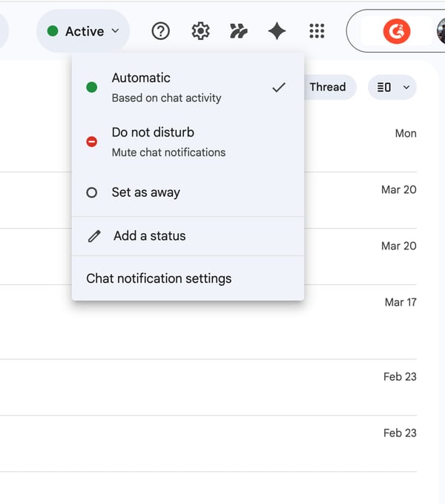The height and width of the screenshot is (504, 445).
Task: Choose Set as away
Action: click(x=188, y=192)
